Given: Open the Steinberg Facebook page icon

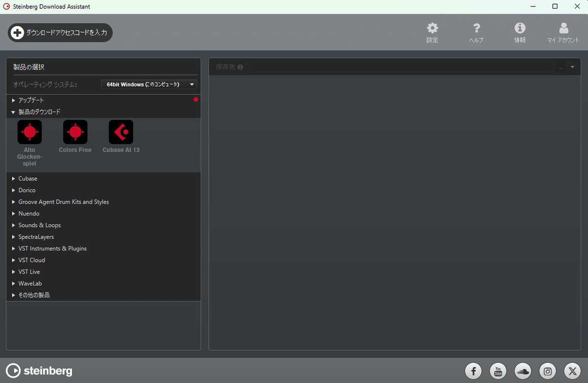Looking at the screenshot, I should [473, 371].
